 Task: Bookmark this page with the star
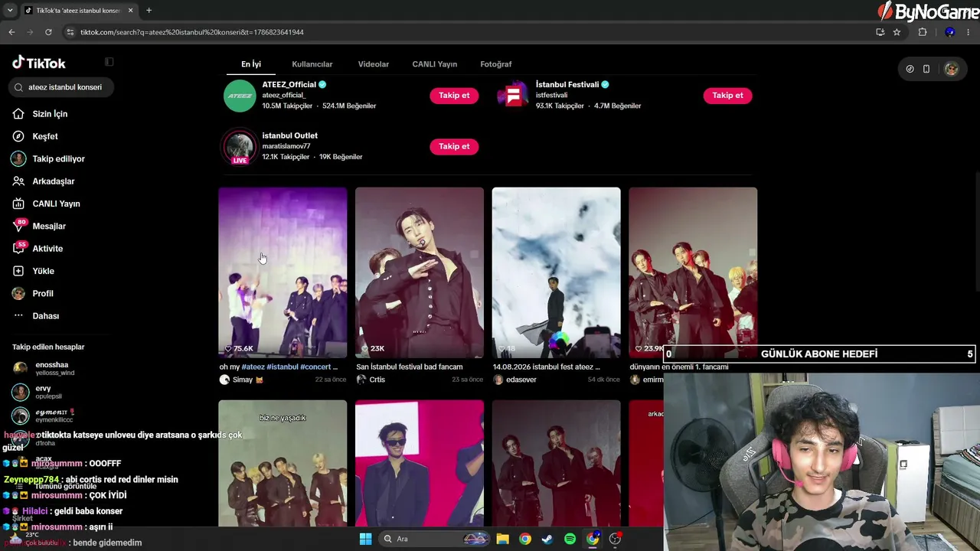pos(897,32)
